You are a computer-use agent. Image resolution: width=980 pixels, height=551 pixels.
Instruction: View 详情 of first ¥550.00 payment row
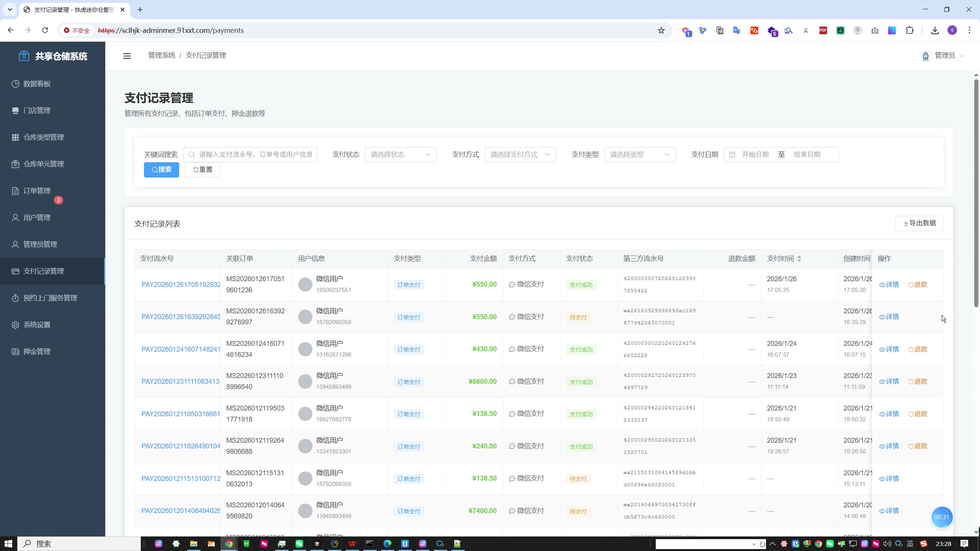[x=889, y=285]
